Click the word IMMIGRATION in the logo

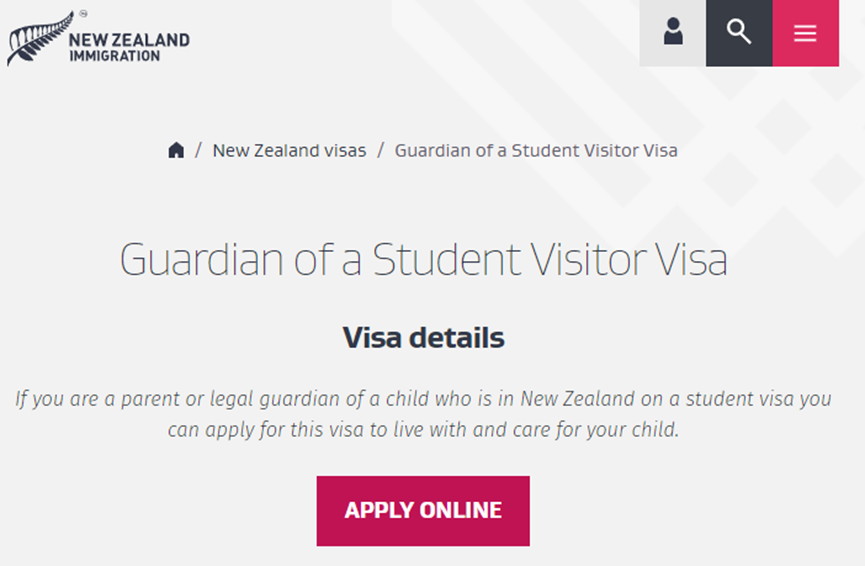(115, 56)
